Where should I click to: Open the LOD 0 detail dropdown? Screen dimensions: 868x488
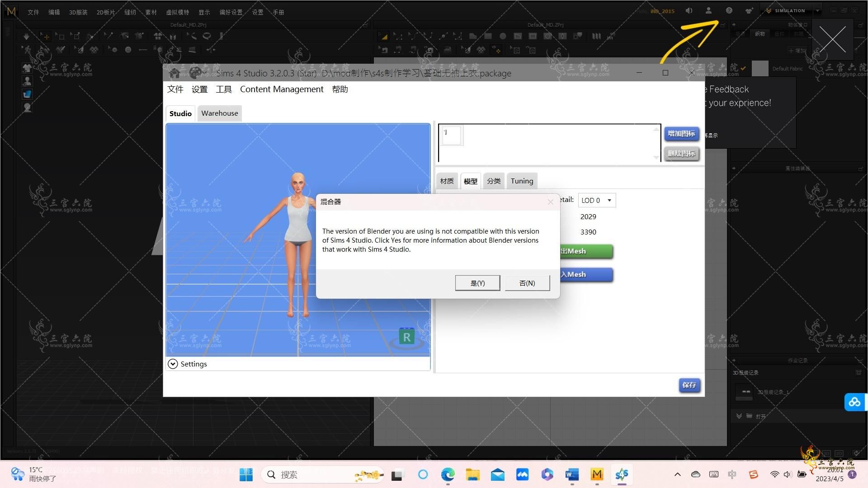coord(597,200)
